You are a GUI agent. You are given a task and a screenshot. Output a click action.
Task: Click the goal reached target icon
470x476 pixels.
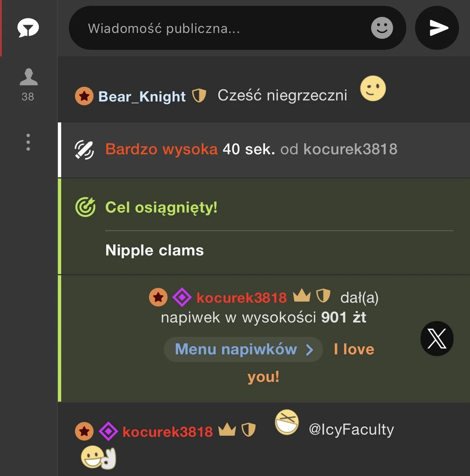tap(85, 207)
